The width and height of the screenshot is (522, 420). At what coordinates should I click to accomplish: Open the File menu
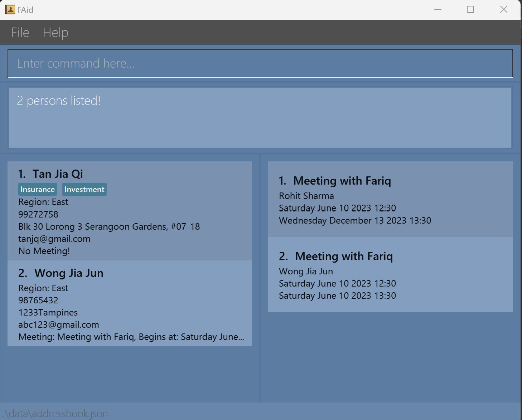(20, 33)
